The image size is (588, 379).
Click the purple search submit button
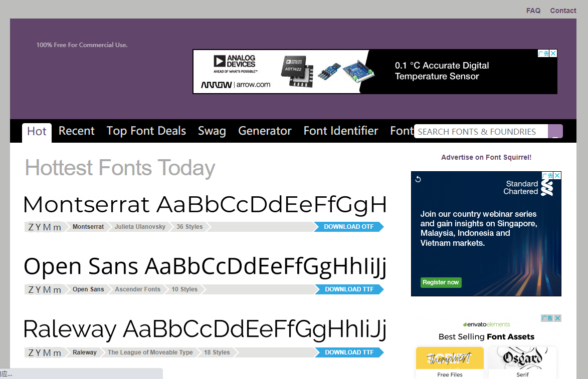pos(555,132)
